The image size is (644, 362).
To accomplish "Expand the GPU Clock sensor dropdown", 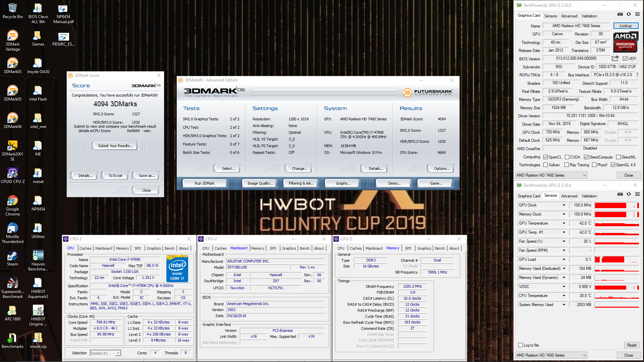I will click(564, 205).
